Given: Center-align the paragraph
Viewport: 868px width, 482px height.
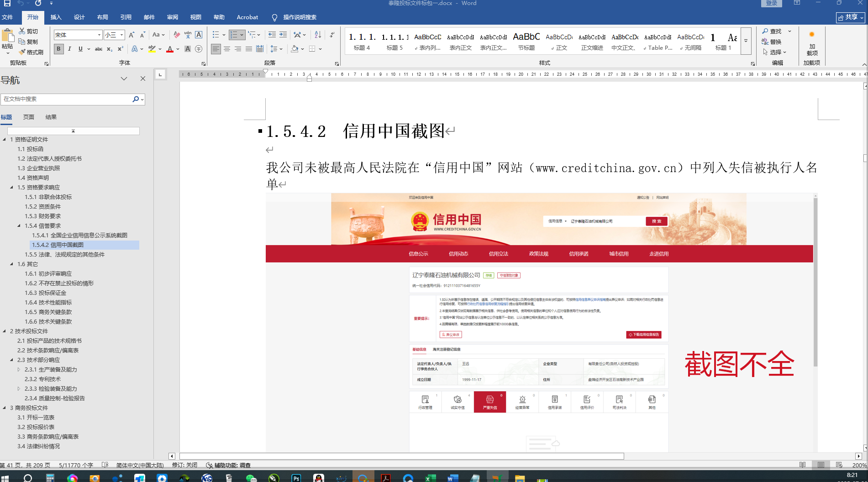Looking at the screenshot, I should pyautogui.click(x=227, y=49).
